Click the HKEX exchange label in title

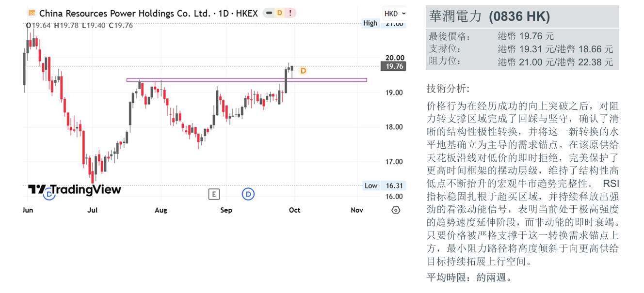tap(247, 13)
